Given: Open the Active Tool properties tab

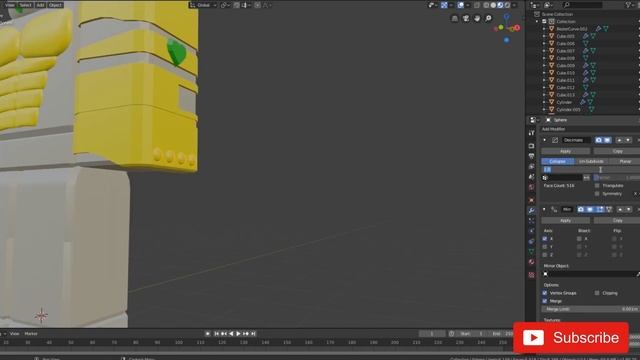Looking at the screenshot, I should point(531,133).
